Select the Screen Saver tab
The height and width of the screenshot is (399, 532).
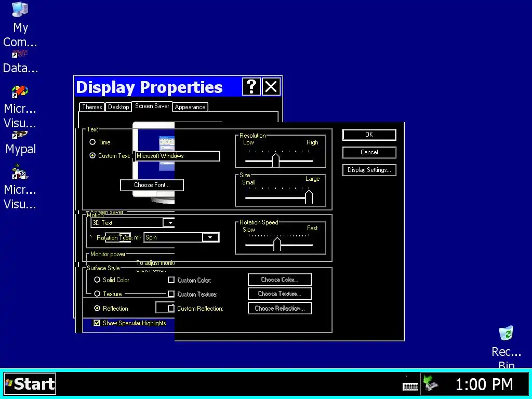(x=152, y=106)
